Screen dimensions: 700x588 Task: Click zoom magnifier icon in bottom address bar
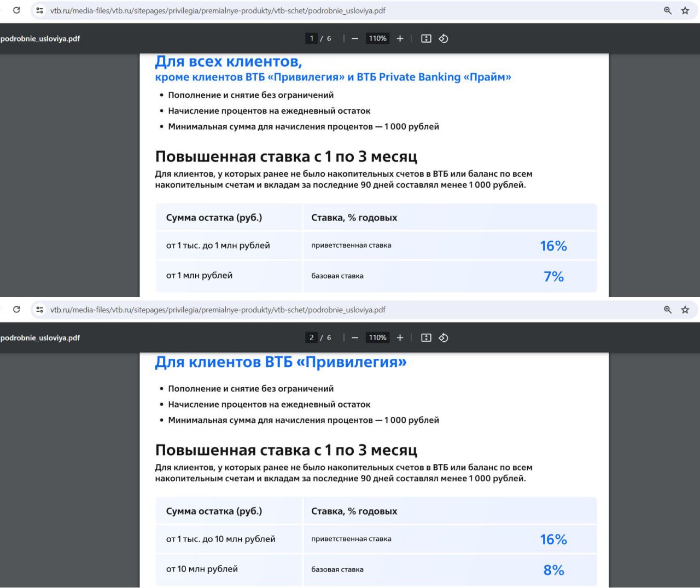pyautogui.click(x=668, y=310)
